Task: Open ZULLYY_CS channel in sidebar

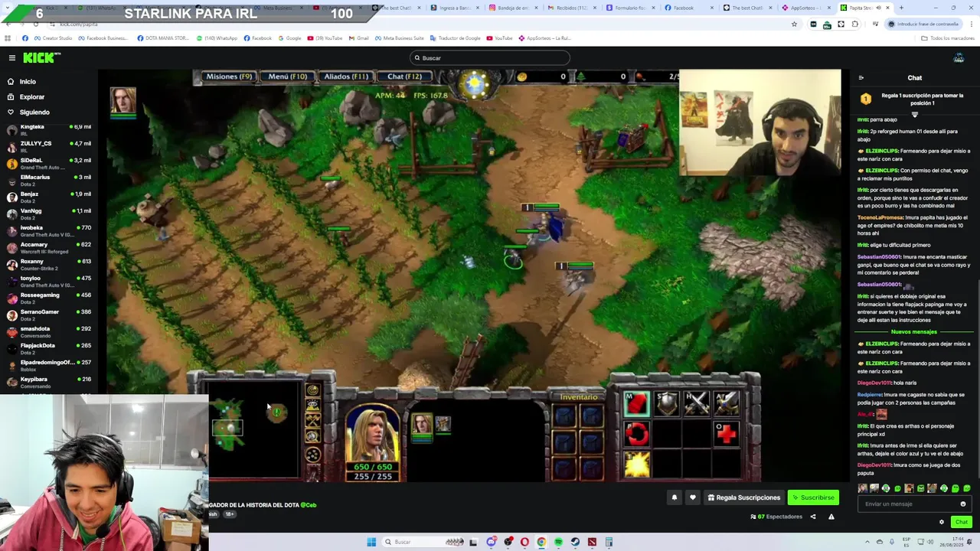Action: pos(49,146)
